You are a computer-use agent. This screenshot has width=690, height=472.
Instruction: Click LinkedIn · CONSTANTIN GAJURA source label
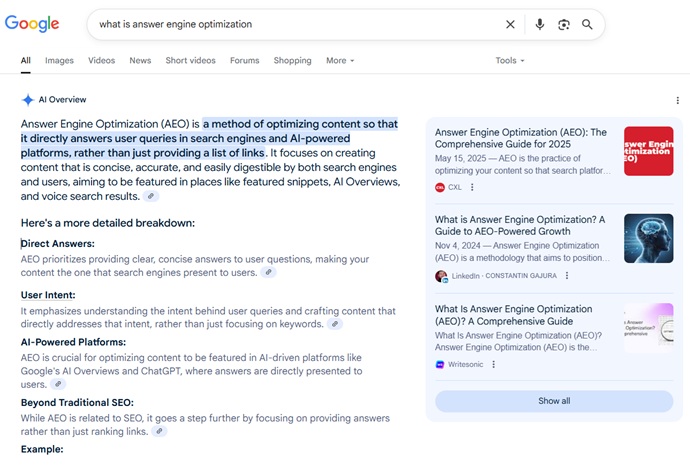point(504,276)
